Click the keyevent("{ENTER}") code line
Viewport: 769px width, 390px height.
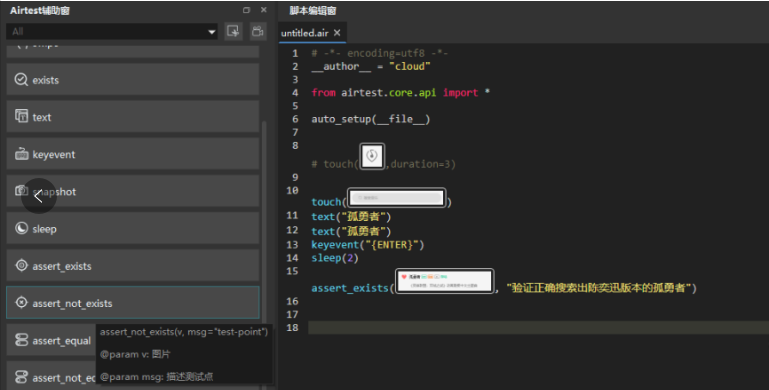(x=368, y=244)
